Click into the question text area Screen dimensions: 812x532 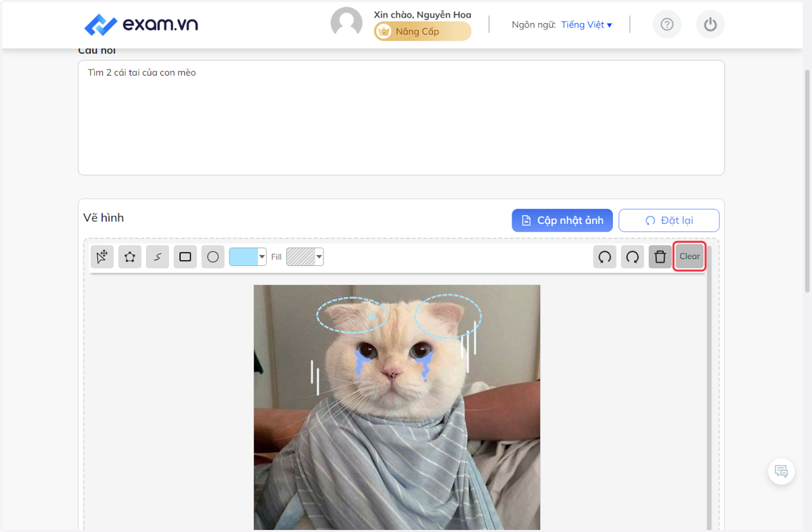coord(401,118)
